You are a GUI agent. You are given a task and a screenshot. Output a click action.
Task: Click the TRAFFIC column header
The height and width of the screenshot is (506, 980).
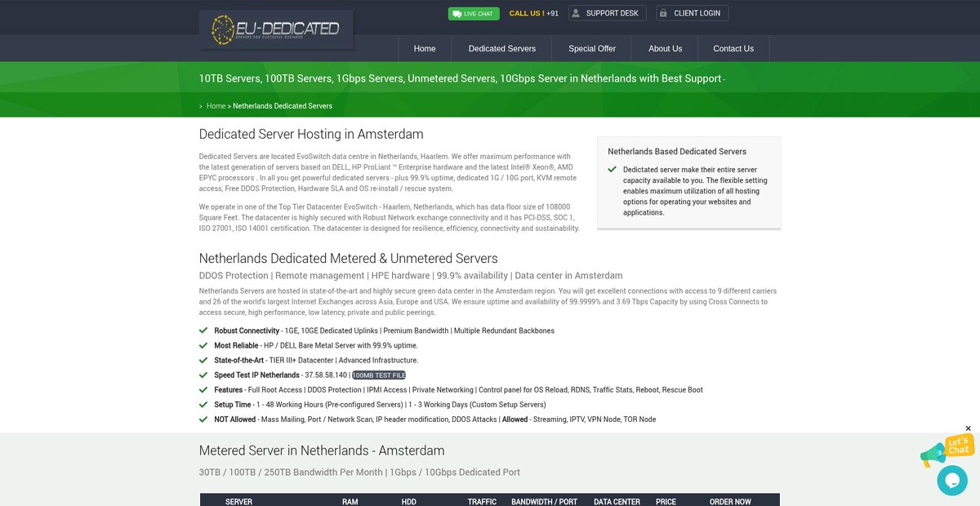[482, 501]
